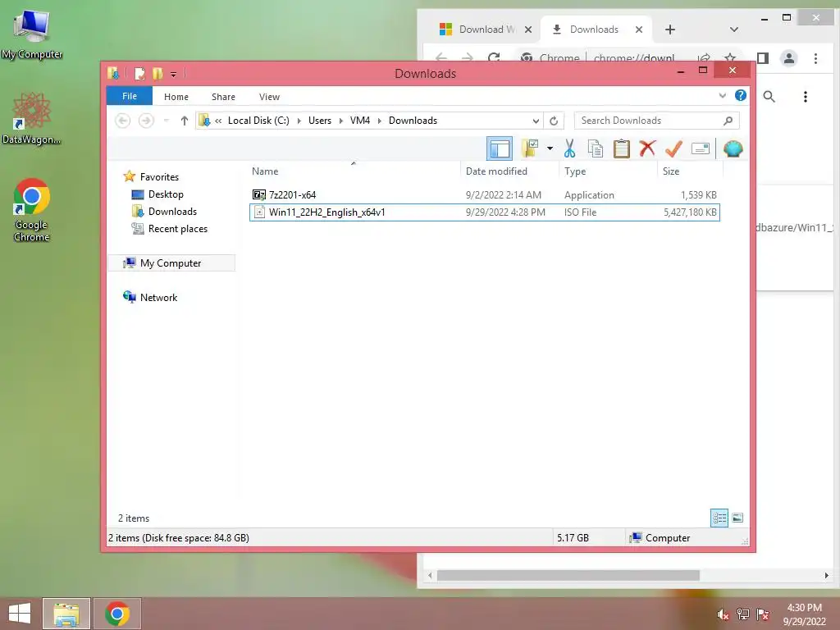The image size is (840, 630).
Task: Click the red X Delete icon
Action: tap(647, 148)
